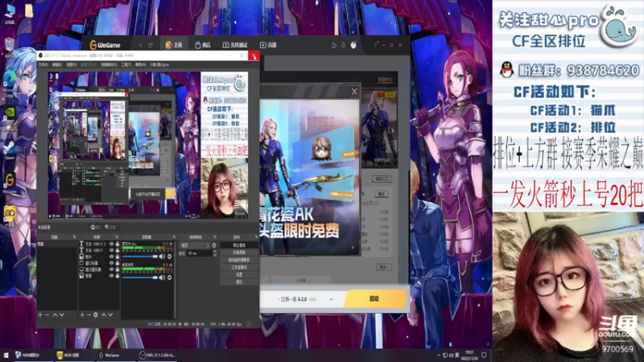Toggle visibility of first text source

pyautogui.click(x=111, y=244)
